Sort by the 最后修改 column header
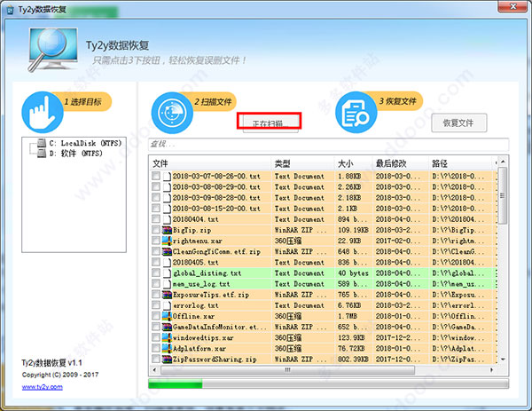 tap(401, 163)
